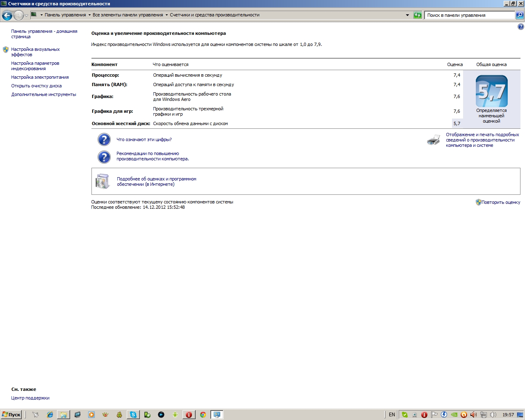The width and height of the screenshot is (525, 420).
Task: Open Google Chrome from the taskbar
Action: [x=203, y=415]
